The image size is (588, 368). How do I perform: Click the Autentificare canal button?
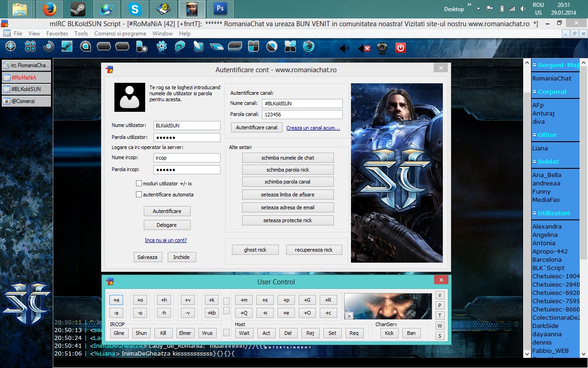point(256,127)
